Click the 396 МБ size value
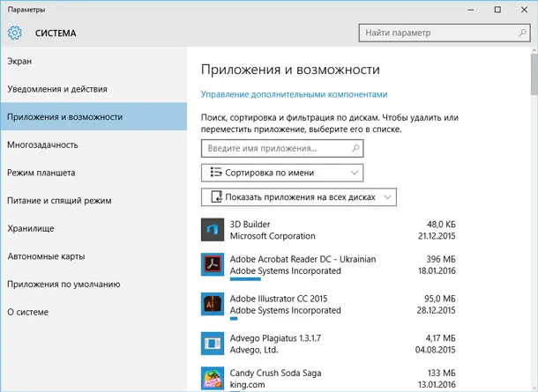Viewport: 538px width, 392px height. tap(441, 259)
